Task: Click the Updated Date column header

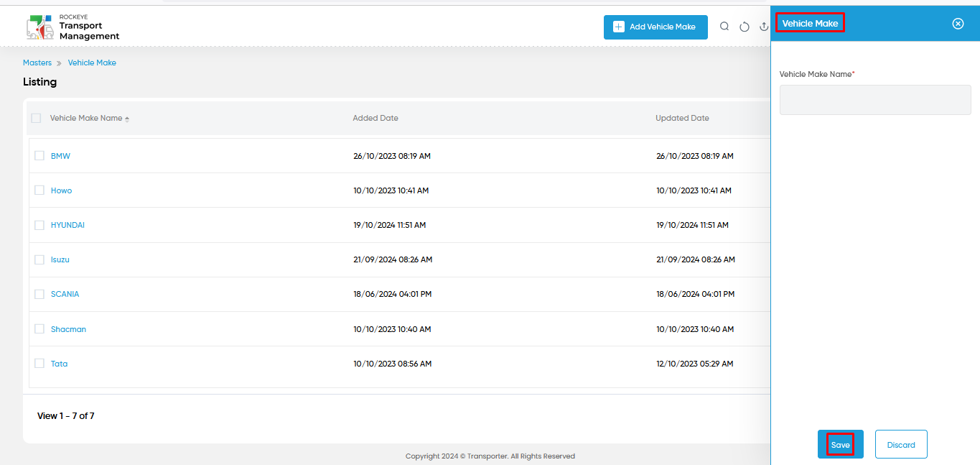Action: (682, 118)
